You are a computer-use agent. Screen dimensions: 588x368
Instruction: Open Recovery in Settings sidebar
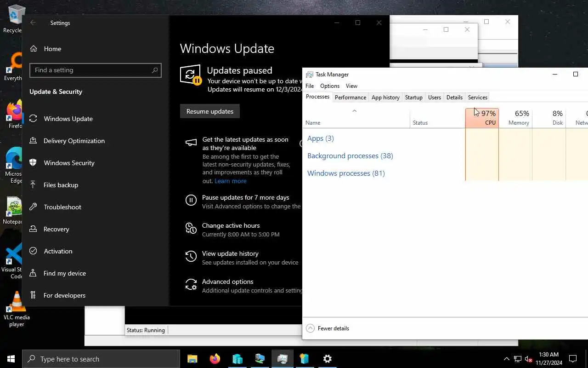56,229
